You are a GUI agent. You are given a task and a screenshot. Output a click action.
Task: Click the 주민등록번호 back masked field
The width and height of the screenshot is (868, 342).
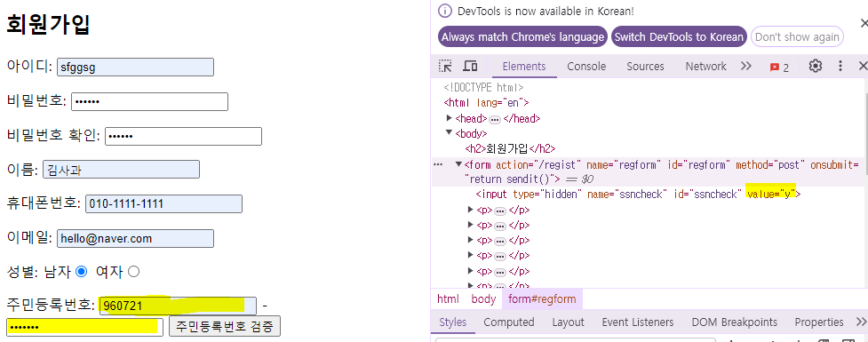[x=84, y=327]
